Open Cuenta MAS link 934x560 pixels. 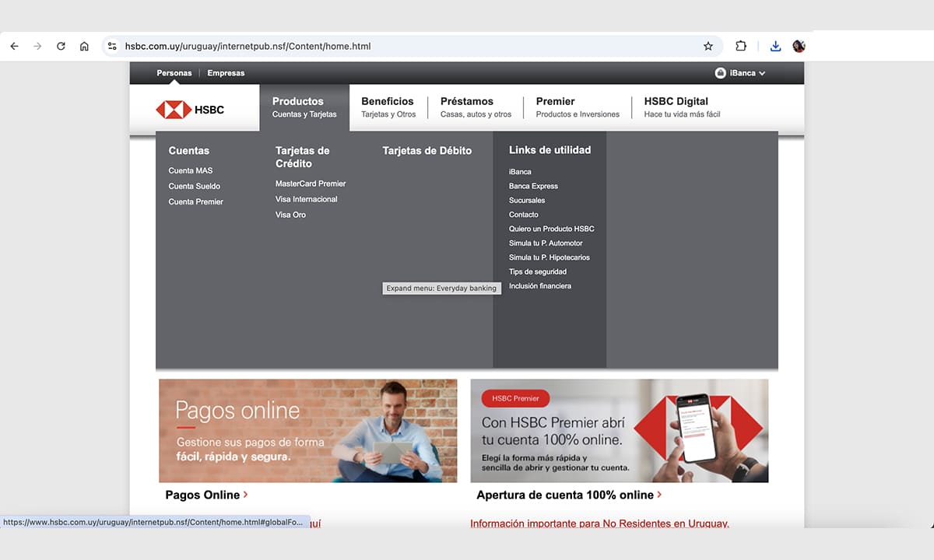pyautogui.click(x=190, y=170)
